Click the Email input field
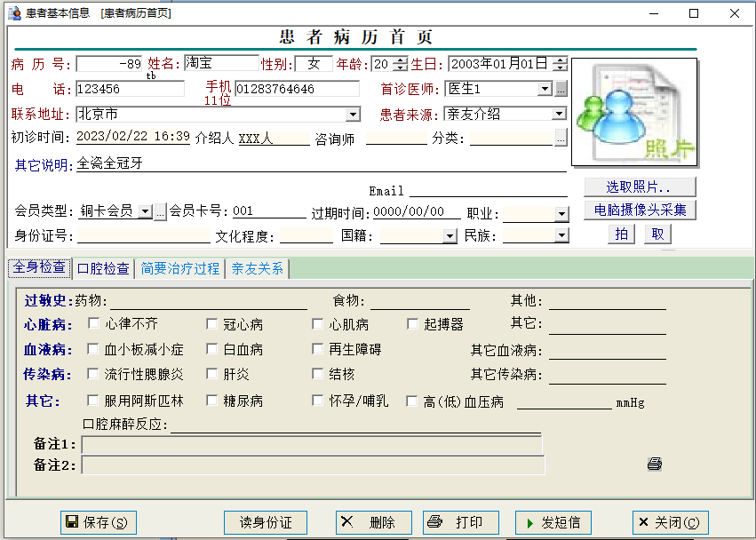The width and height of the screenshot is (756, 540). tap(489, 190)
